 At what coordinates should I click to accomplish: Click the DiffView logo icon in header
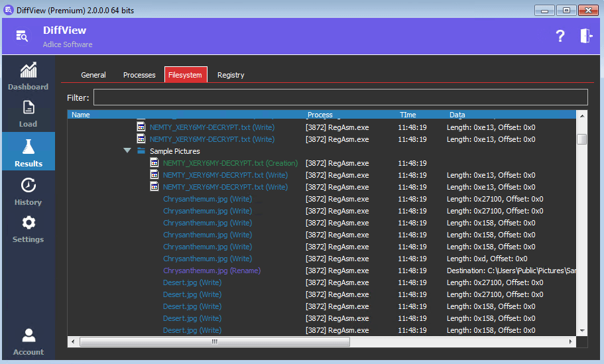22,36
